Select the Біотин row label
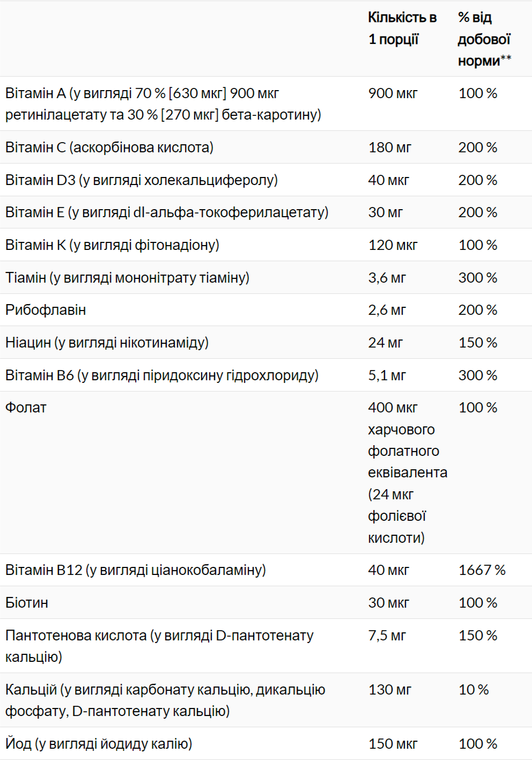This screenshot has height=760, width=532. coord(27,603)
